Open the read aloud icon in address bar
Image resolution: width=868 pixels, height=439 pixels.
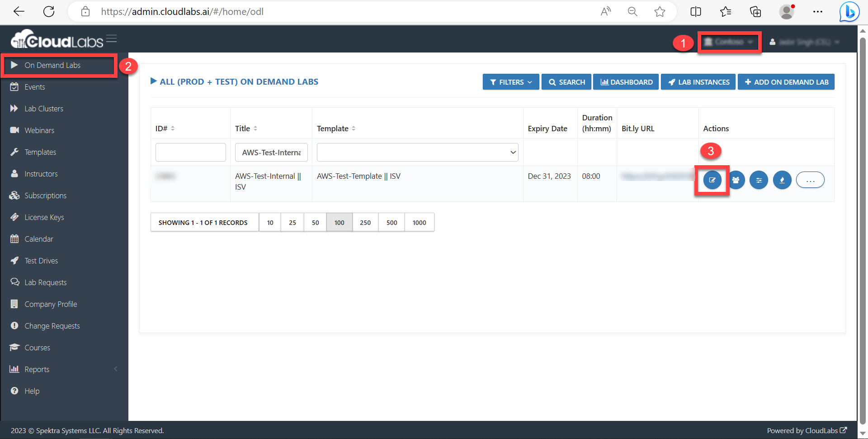pyautogui.click(x=606, y=12)
